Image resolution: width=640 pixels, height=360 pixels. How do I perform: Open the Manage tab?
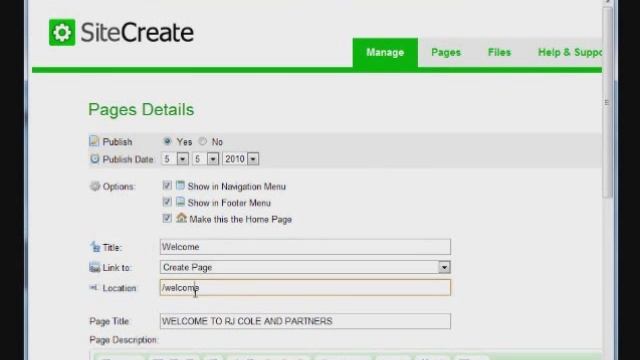[x=385, y=53]
